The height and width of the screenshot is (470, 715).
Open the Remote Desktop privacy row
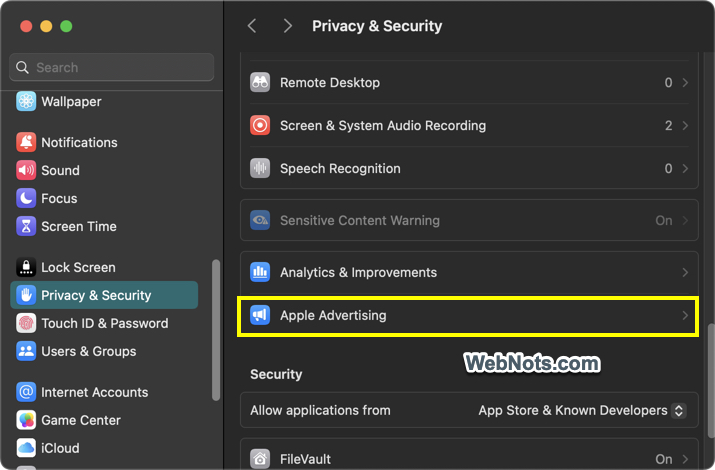click(469, 83)
